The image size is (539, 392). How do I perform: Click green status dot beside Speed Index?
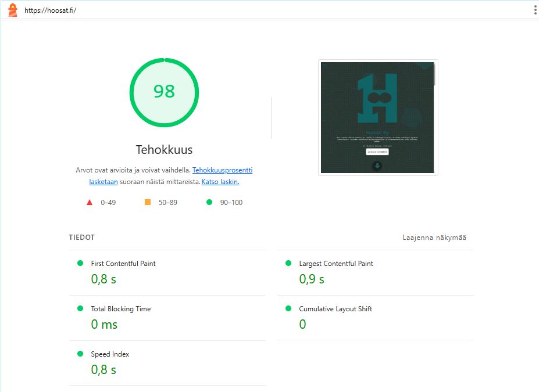pyautogui.click(x=80, y=354)
